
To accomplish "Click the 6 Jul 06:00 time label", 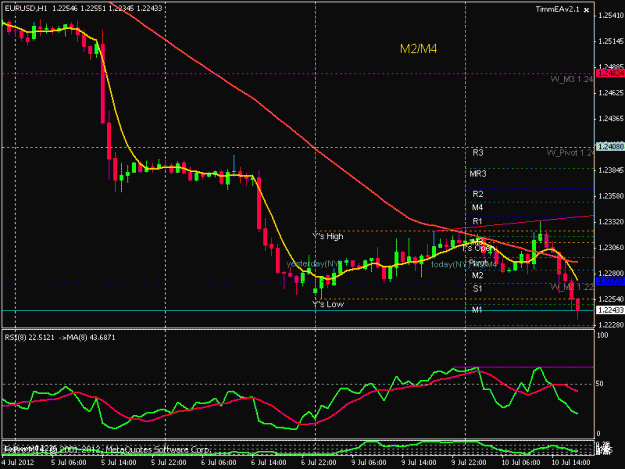I will tap(218, 463).
